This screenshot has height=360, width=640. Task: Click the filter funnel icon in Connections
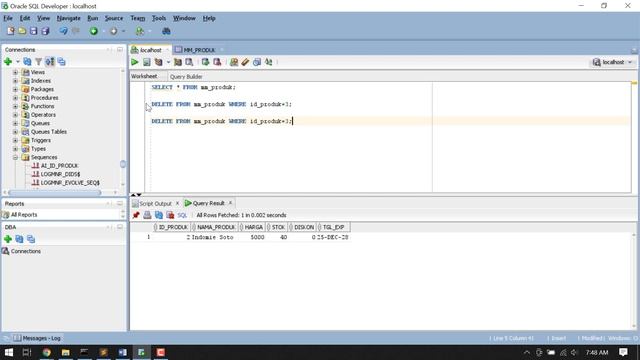(x=38, y=62)
